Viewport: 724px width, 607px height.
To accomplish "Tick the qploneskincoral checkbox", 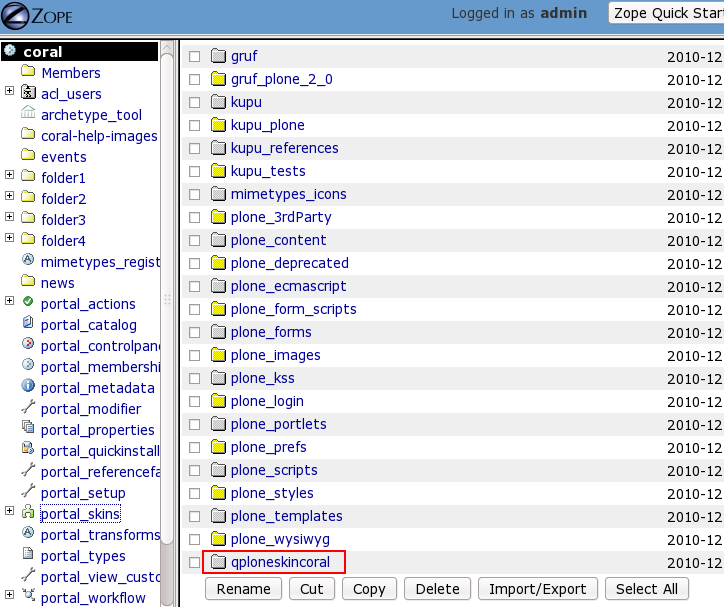I will pos(194,563).
